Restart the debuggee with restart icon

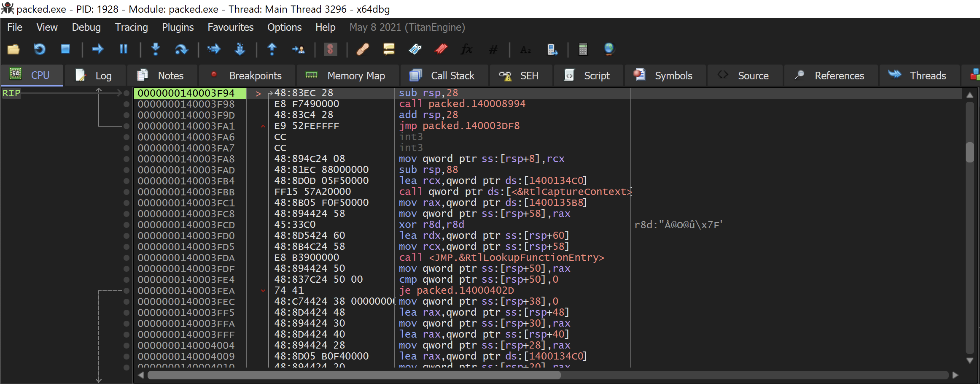pos(39,49)
